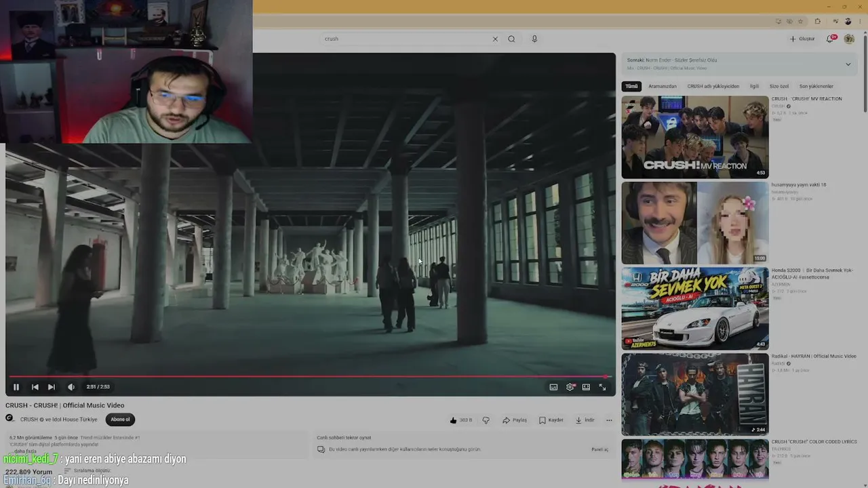
Task: Switch the player to theater mode
Action: coord(586,387)
